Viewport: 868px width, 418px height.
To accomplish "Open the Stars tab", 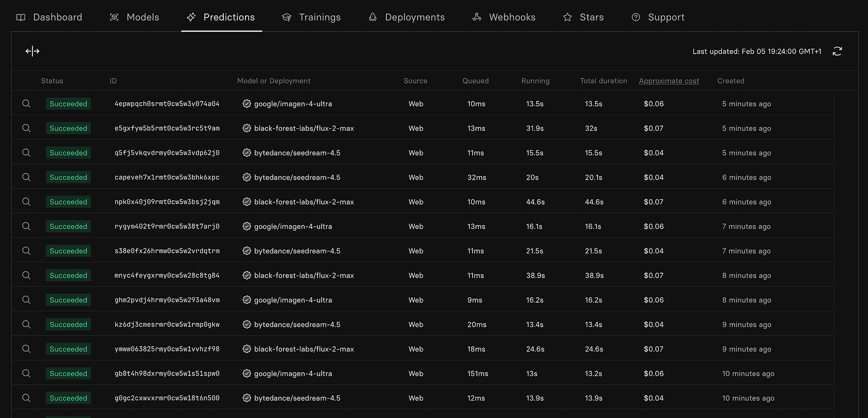I will click(583, 17).
